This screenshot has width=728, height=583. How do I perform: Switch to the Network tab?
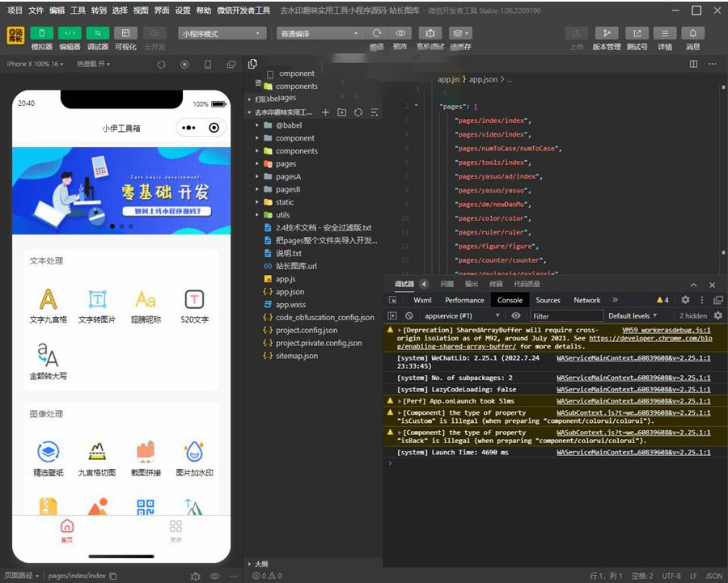587,300
